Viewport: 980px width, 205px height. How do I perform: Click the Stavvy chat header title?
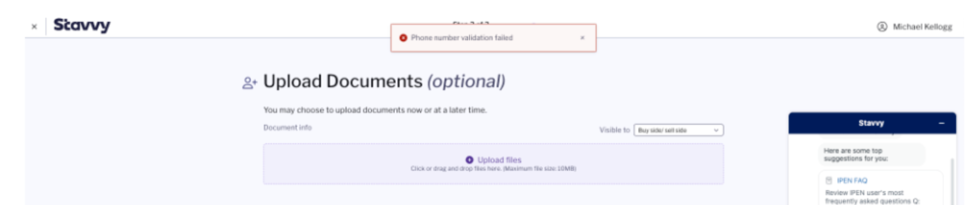(x=871, y=123)
